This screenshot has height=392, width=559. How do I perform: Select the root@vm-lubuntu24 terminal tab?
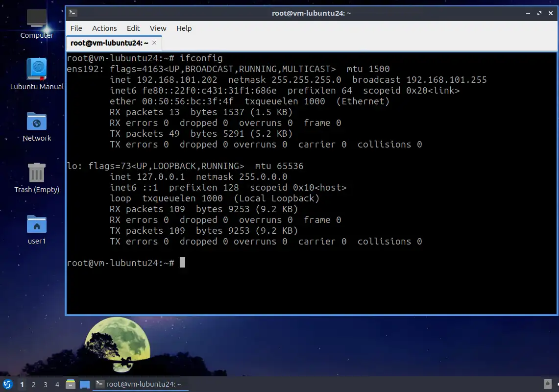(109, 43)
